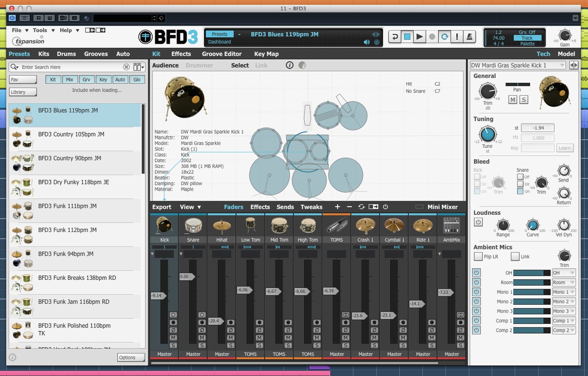Toggle the Loudness power button

(x=478, y=222)
